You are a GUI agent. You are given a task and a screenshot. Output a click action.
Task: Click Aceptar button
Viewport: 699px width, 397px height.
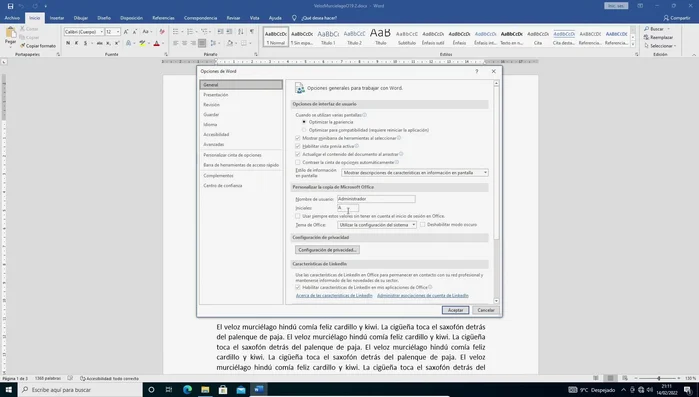(x=455, y=310)
